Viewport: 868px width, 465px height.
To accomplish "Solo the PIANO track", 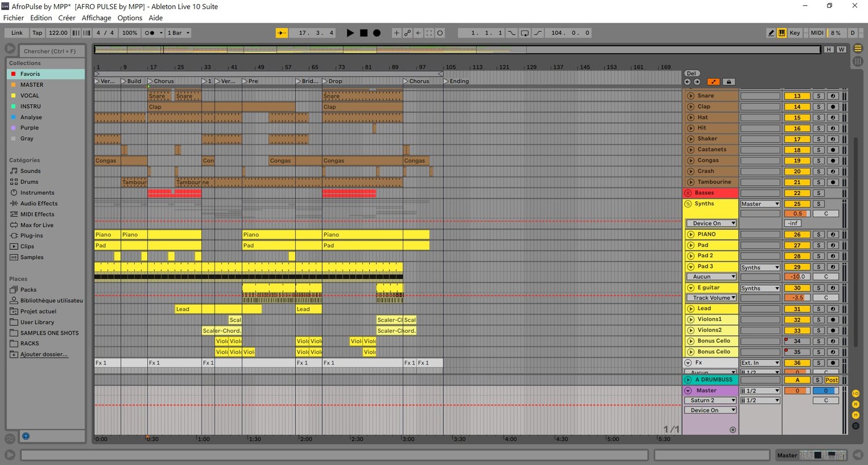I will click(819, 235).
